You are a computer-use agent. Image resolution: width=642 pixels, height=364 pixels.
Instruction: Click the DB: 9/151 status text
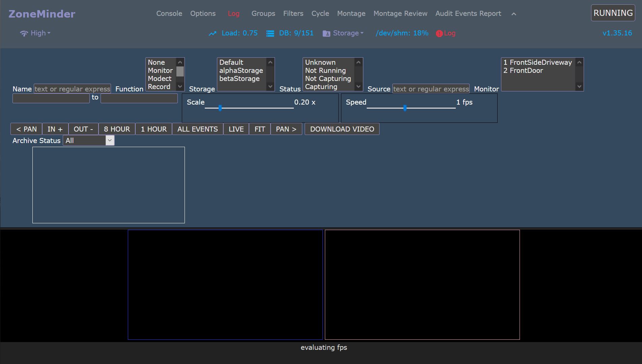point(296,33)
